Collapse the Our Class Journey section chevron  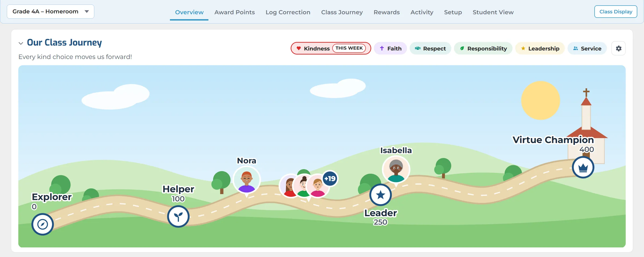click(x=21, y=43)
